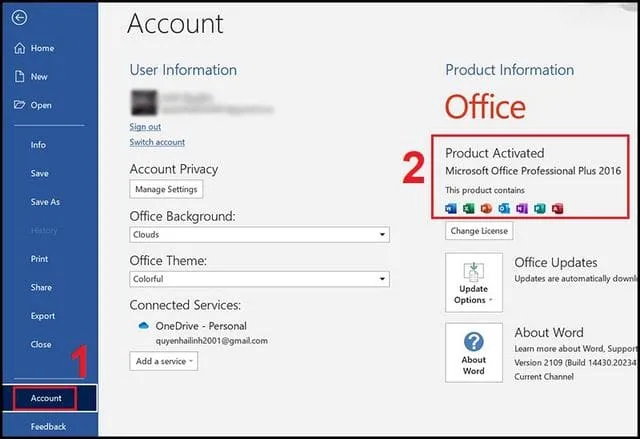Click the Manage Settings button
The width and height of the screenshot is (640, 439).
pyautogui.click(x=166, y=189)
